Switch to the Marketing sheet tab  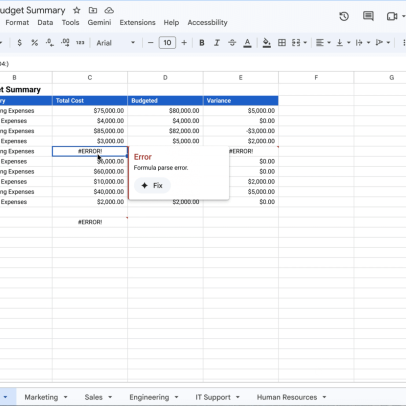(41, 397)
